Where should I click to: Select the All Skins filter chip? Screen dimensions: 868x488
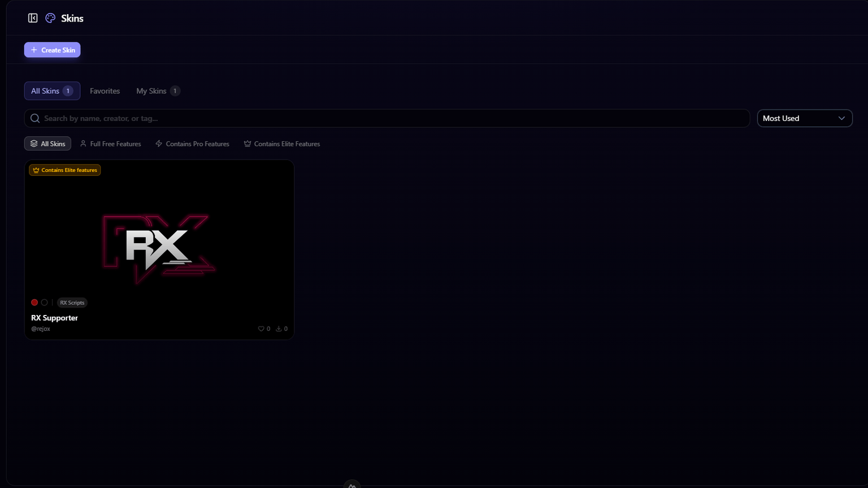point(47,144)
